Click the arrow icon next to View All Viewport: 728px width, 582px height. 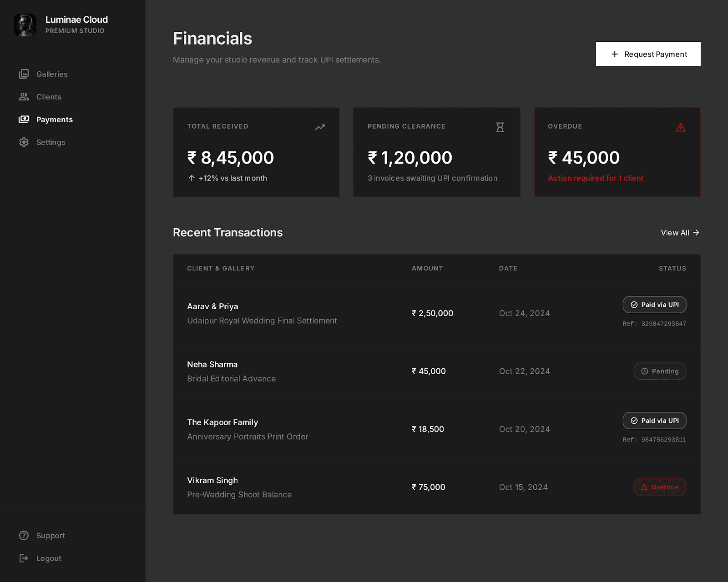click(696, 233)
